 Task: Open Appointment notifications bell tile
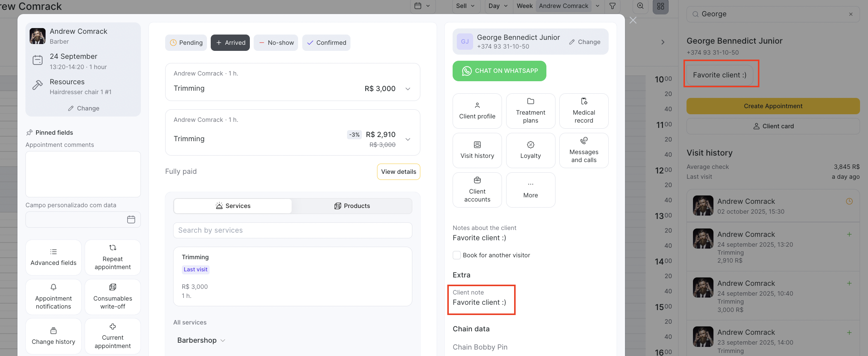(x=54, y=297)
